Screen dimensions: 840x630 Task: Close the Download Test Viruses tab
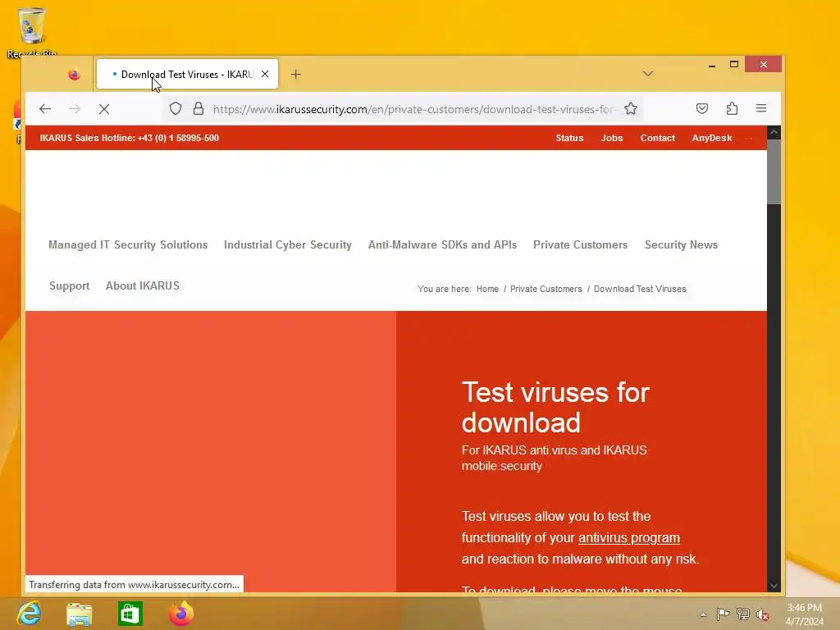click(x=265, y=75)
